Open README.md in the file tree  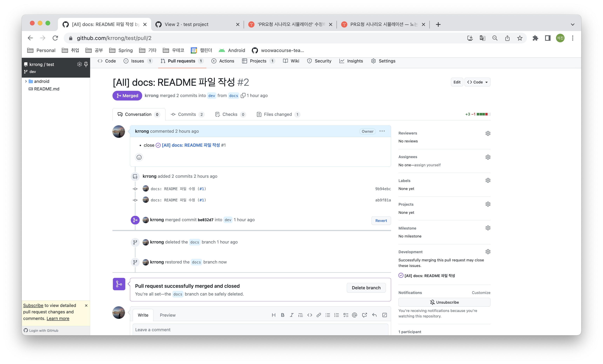tap(46, 89)
